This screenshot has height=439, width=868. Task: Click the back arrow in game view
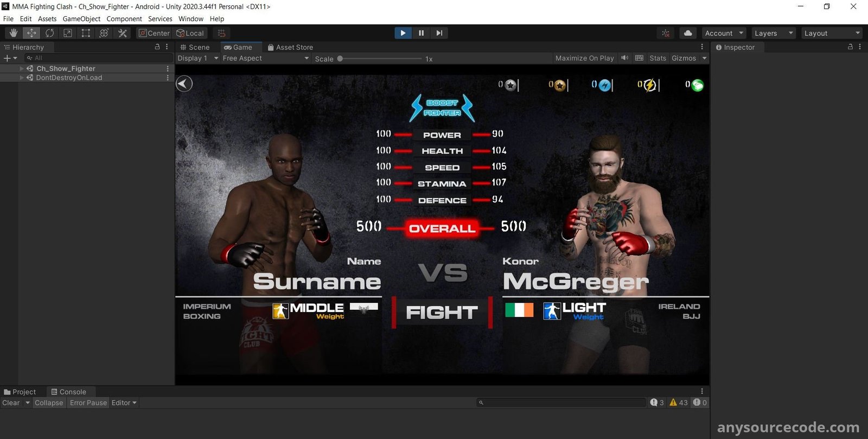(x=184, y=84)
